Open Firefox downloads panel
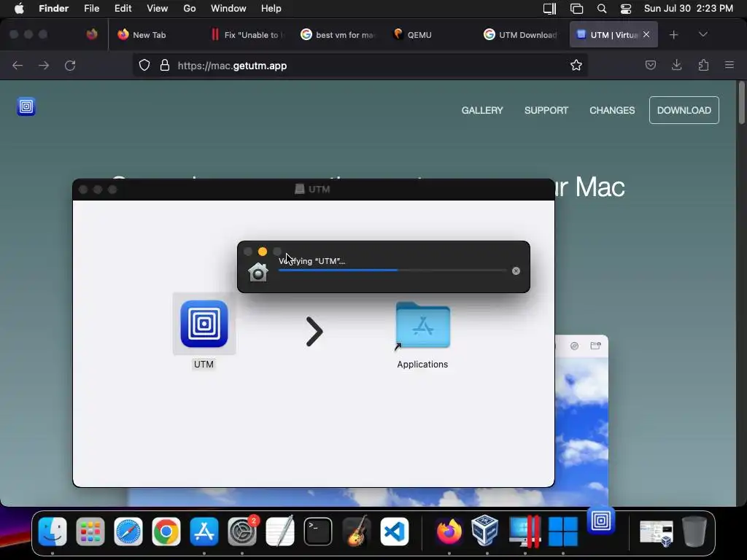The width and height of the screenshot is (747, 560). pos(676,65)
